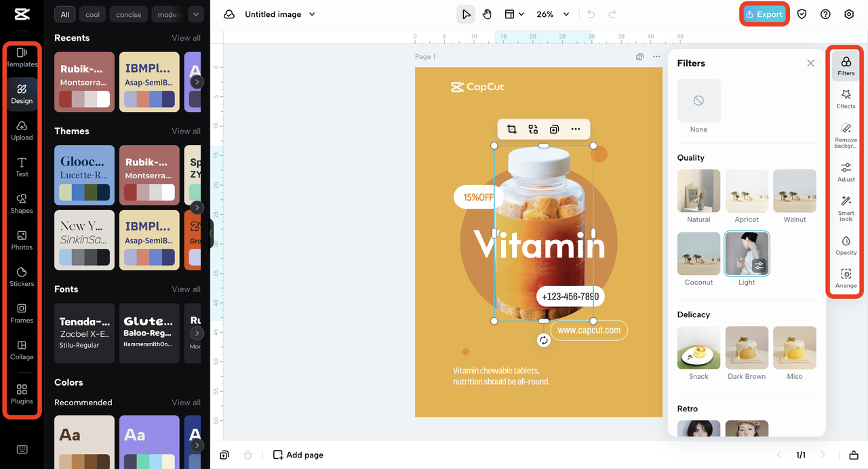
Task: Open the canvas layout size dropdown
Action: (514, 14)
